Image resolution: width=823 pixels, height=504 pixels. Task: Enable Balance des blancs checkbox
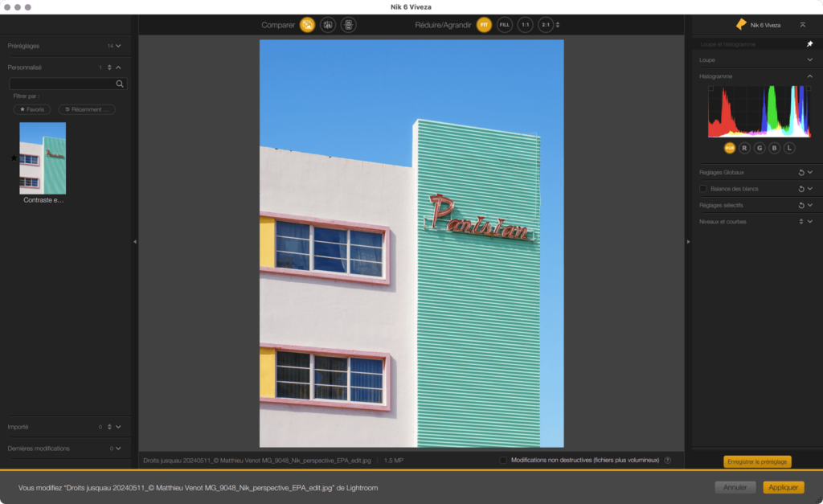point(702,188)
